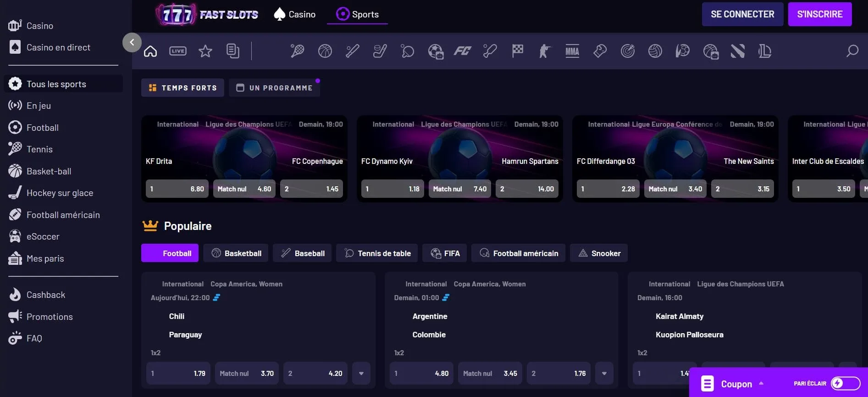Select the Tennis de table popular filter
This screenshot has height=397, width=868.
point(377,253)
